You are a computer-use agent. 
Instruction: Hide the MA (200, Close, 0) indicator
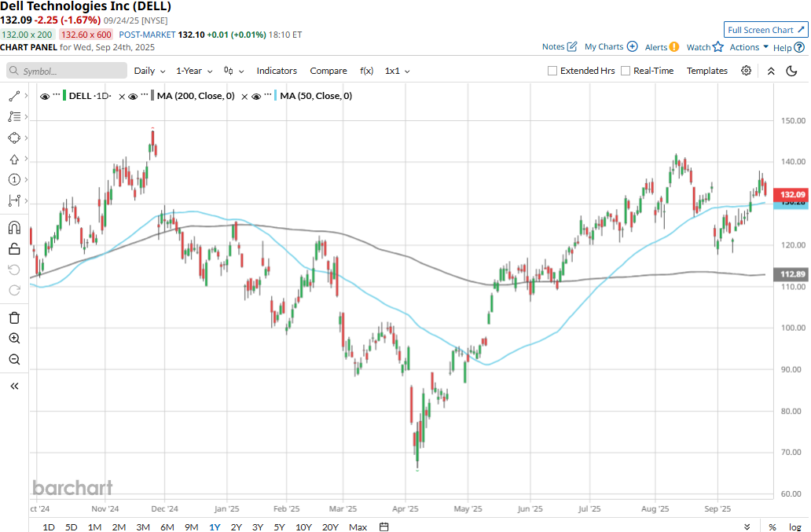[133, 96]
